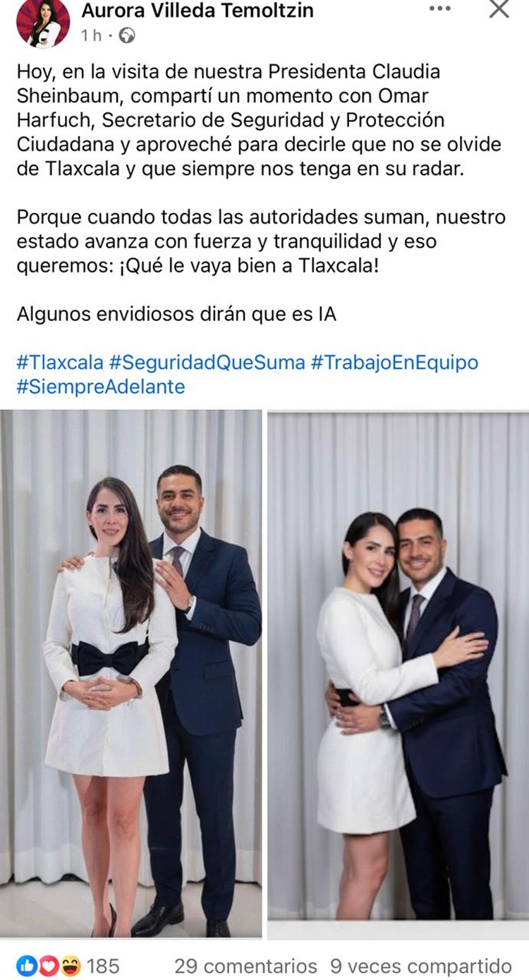Viewport: 529px width, 980px height.
Task: Open Aurora Villeda Temoltzin profile name
Action: (x=197, y=10)
